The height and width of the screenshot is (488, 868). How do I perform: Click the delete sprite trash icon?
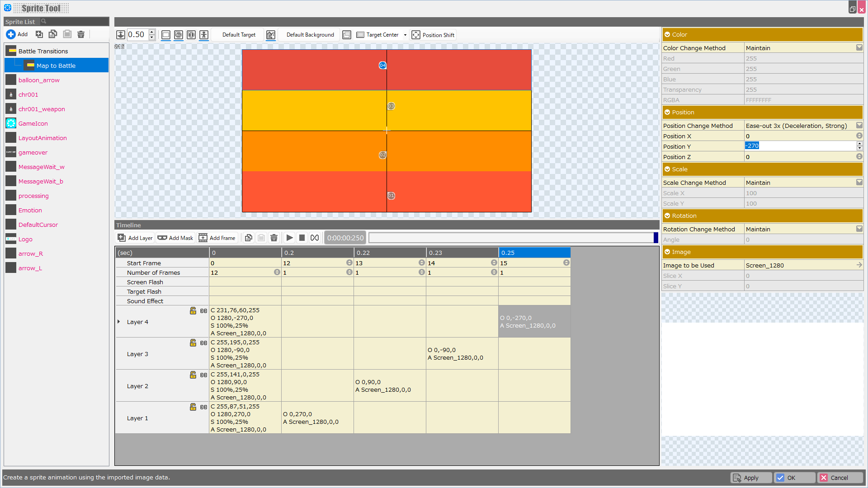(81, 34)
